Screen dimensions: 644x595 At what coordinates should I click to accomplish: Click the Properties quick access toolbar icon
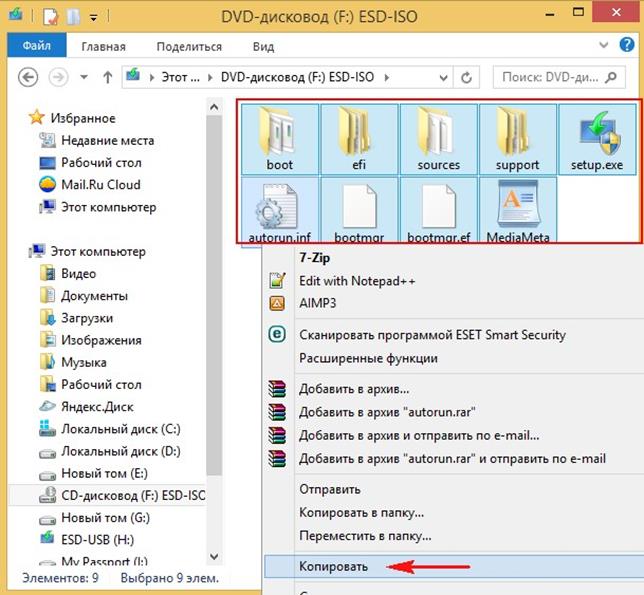[51, 17]
